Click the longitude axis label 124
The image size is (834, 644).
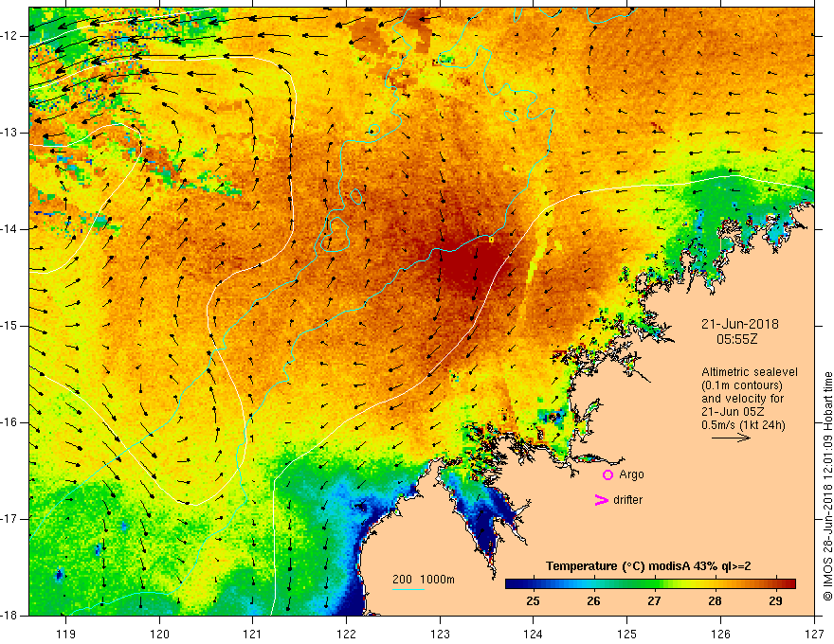point(534,634)
